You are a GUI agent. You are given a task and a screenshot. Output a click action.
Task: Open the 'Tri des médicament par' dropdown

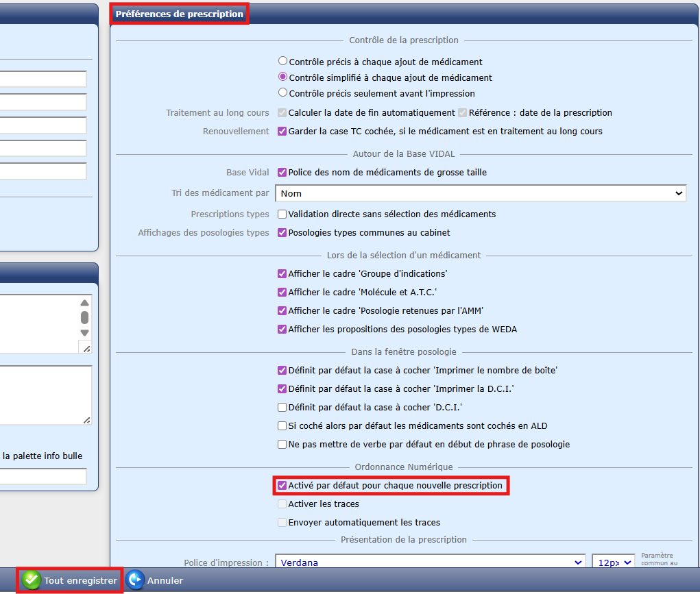[x=480, y=194]
